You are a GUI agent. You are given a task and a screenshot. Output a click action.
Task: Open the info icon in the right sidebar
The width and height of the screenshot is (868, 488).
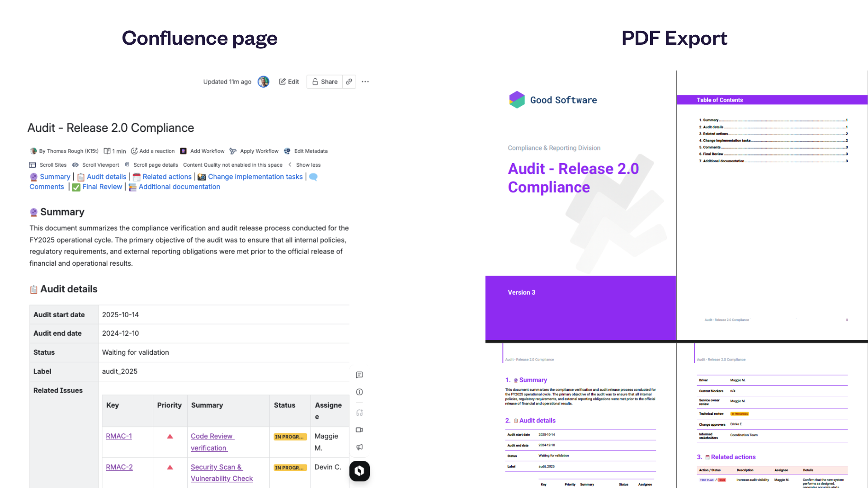coord(359,392)
